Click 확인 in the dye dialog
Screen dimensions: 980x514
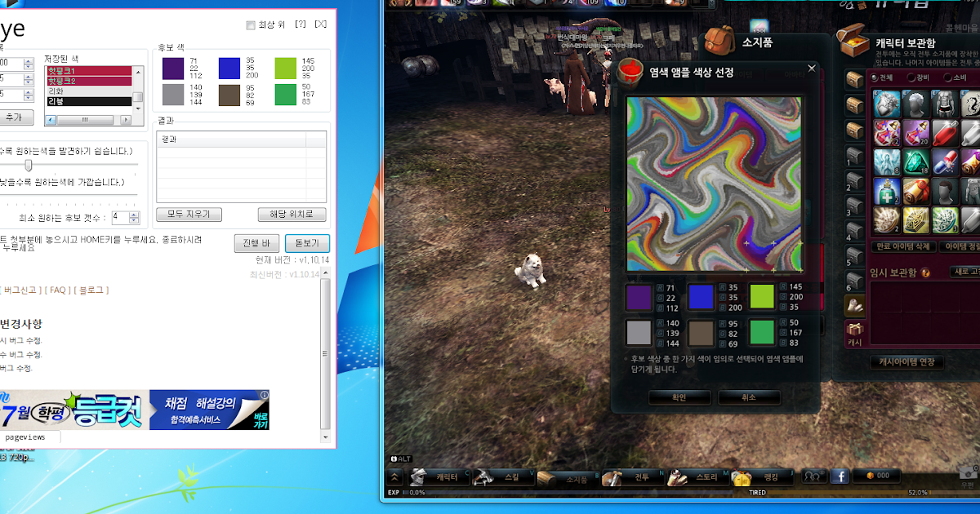pos(679,397)
